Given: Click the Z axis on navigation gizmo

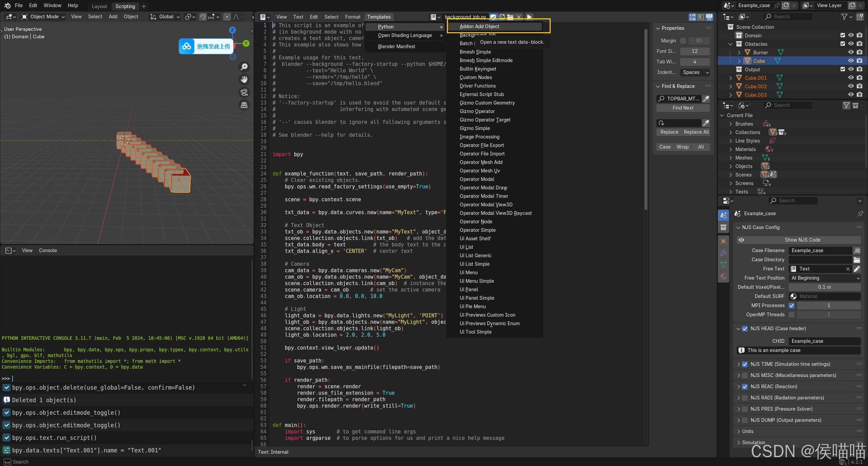Looking at the screenshot, I should click(x=232, y=30).
